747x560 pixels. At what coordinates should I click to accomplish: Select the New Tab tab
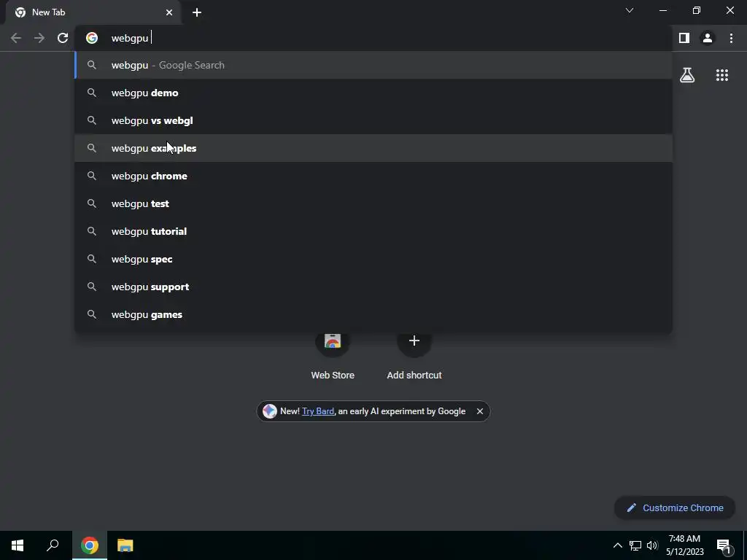pyautogui.click(x=94, y=13)
